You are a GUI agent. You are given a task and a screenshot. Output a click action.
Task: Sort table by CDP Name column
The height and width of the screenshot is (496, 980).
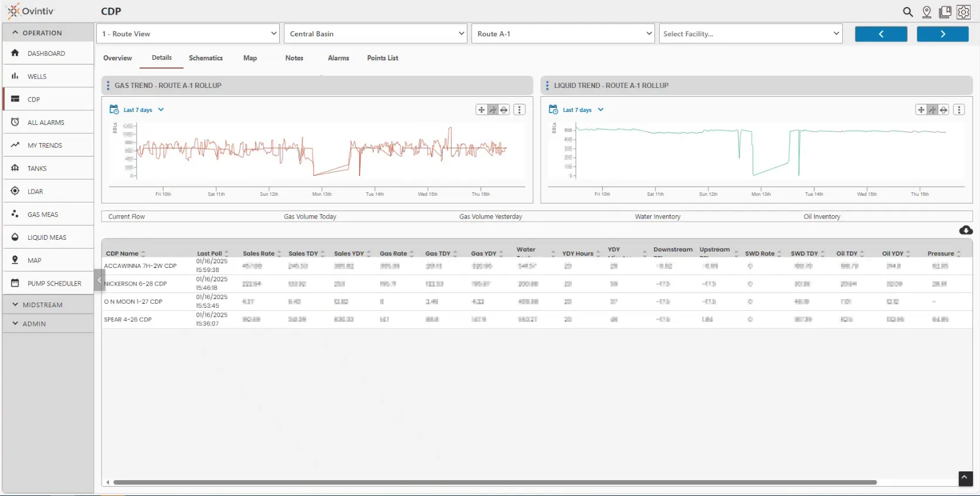point(122,254)
